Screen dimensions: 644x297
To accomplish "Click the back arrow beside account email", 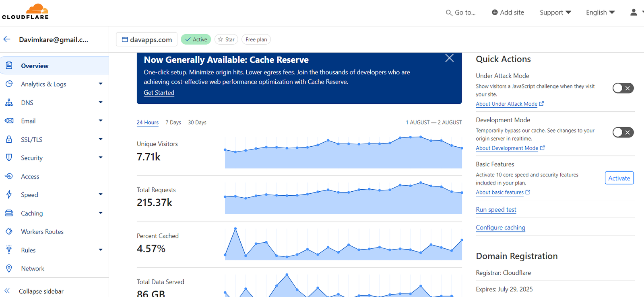I will (x=7, y=39).
